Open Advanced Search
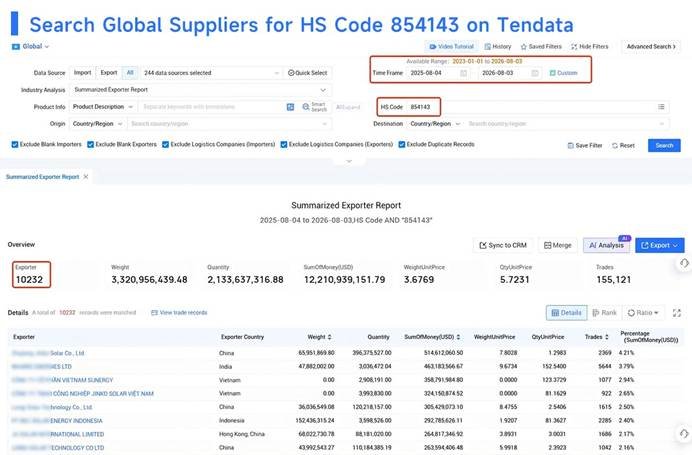692x455 pixels. point(651,46)
